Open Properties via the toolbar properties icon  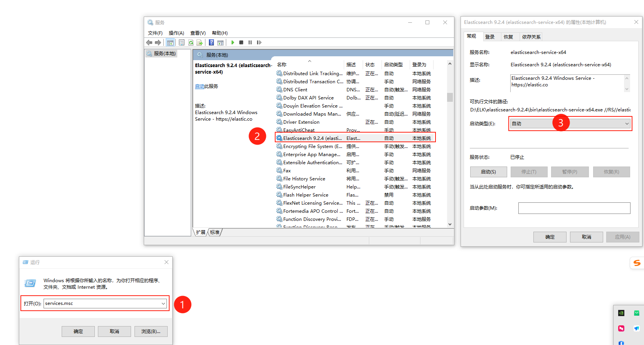(x=182, y=42)
